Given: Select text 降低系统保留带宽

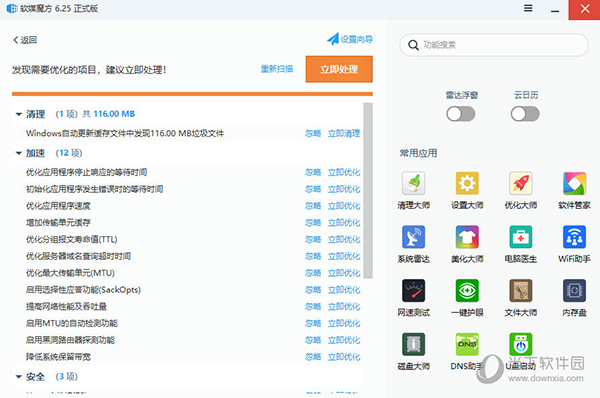Looking at the screenshot, I should click(x=58, y=357).
